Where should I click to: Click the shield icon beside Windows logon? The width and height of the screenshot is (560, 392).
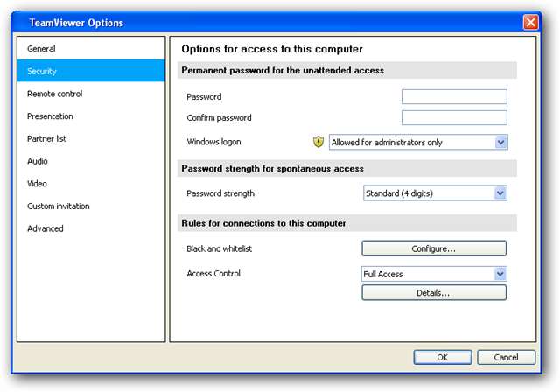point(318,142)
